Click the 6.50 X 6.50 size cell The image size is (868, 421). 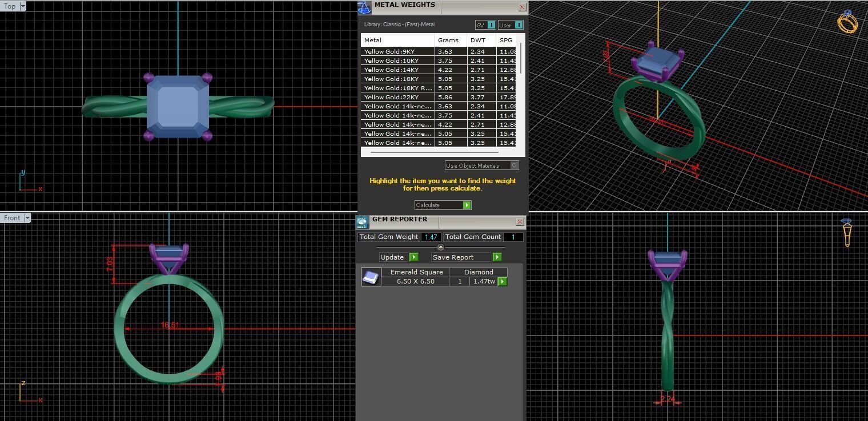[415, 281]
